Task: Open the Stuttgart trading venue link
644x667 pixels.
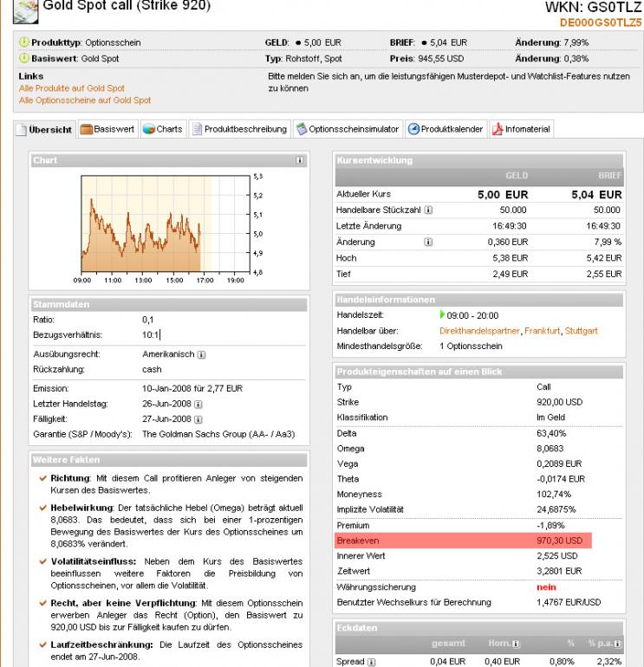Action: (x=581, y=331)
